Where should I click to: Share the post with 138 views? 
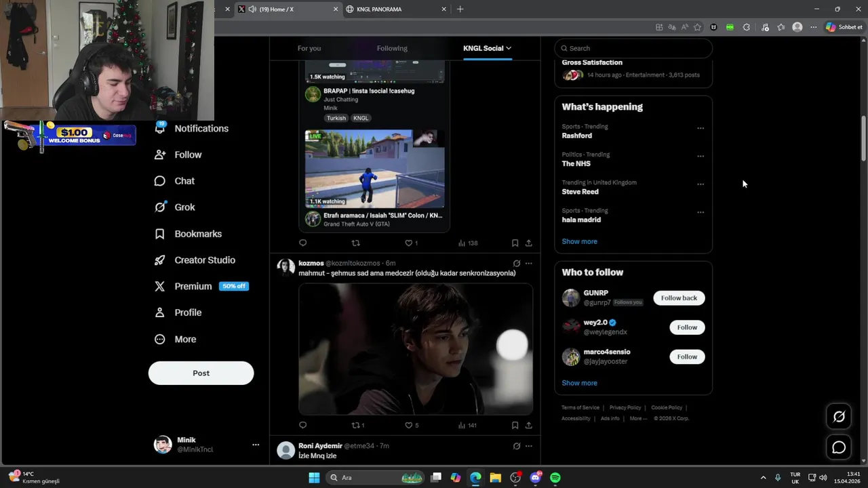(528, 243)
